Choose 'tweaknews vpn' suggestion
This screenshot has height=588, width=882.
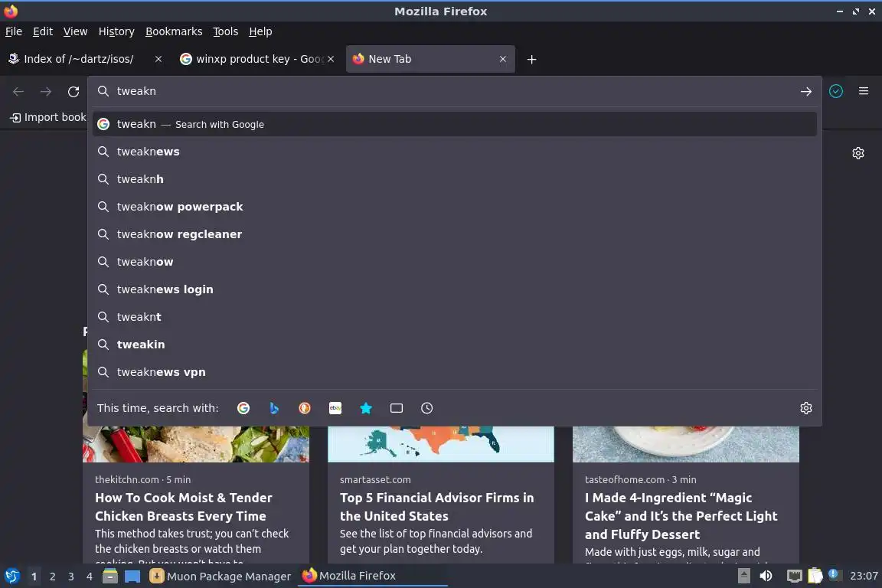click(455, 372)
